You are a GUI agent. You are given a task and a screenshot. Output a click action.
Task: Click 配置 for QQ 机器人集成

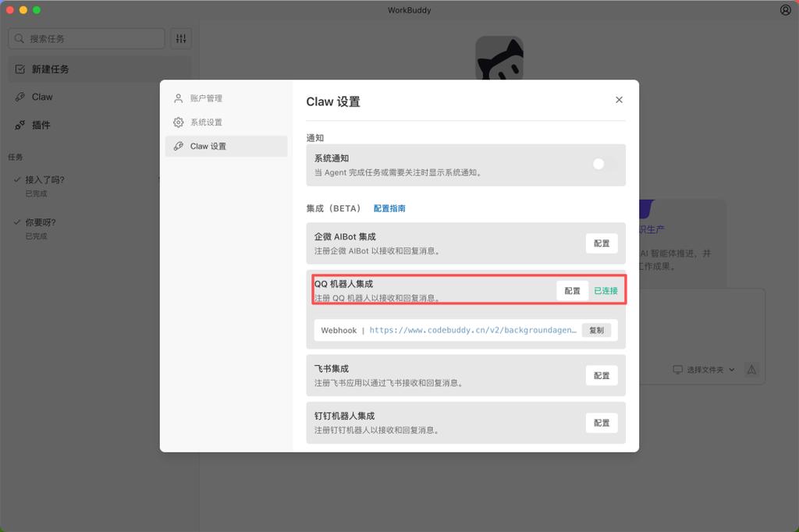click(572, 290)
